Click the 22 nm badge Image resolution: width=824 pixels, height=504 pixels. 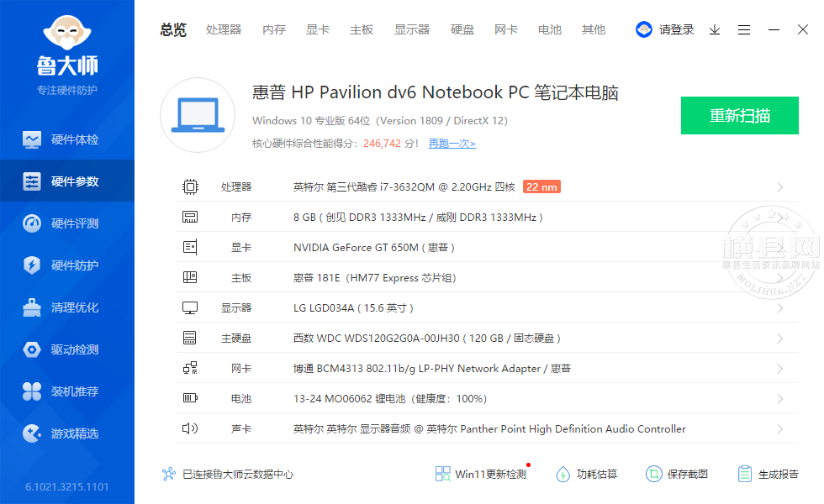541,186
